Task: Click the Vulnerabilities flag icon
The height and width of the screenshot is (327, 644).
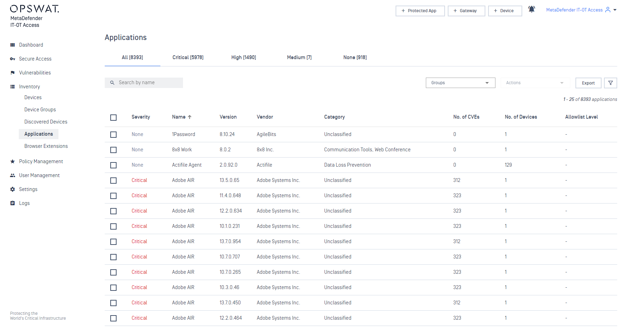Action: coord(13,73)
